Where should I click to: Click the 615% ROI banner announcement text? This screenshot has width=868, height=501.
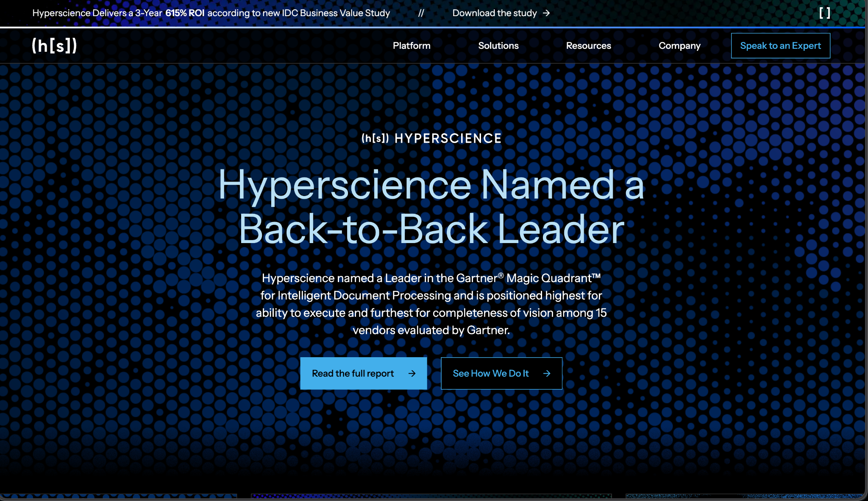point(211,13)
